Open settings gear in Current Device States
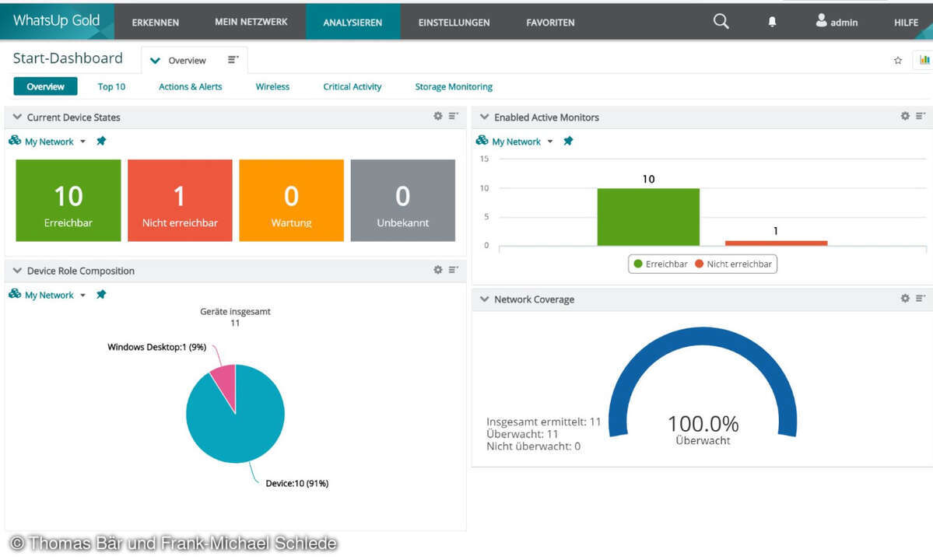The height and width of the screenshot is (560, 933). pyautogui.click(x=438, y=116)
